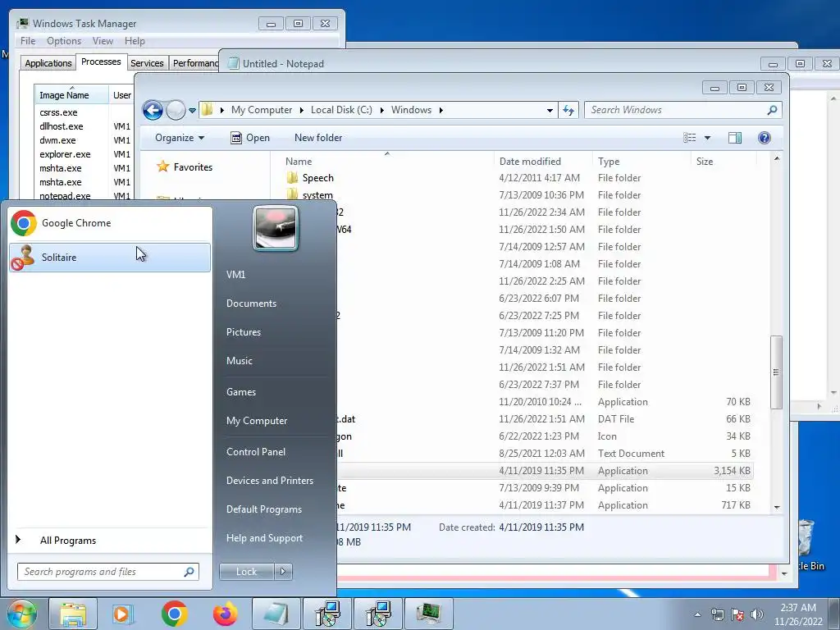The height and width of the screenshot is (630, 840).
Task: Expand the My Computer breadcrumb arrow
Action: [301, 110]
